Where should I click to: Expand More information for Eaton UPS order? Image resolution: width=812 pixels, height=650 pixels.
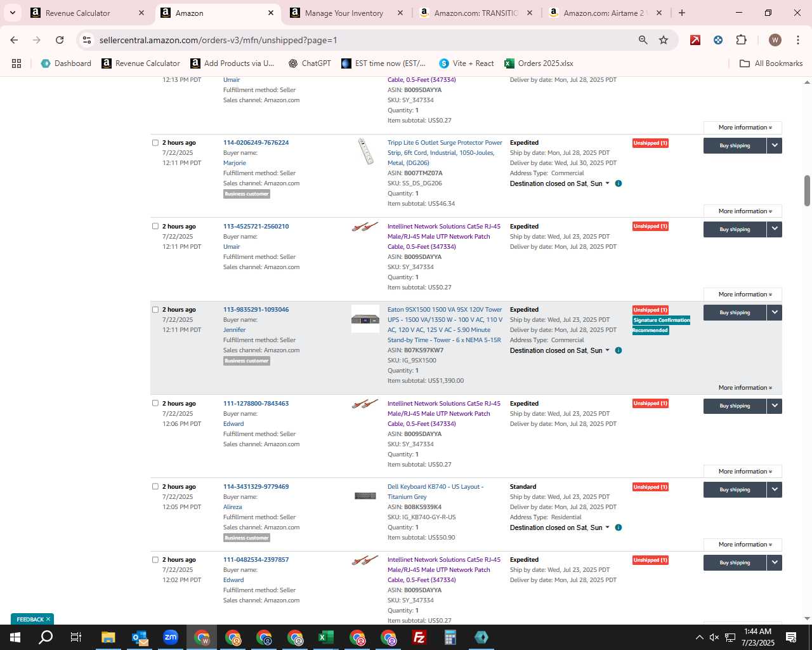point(743,388)
